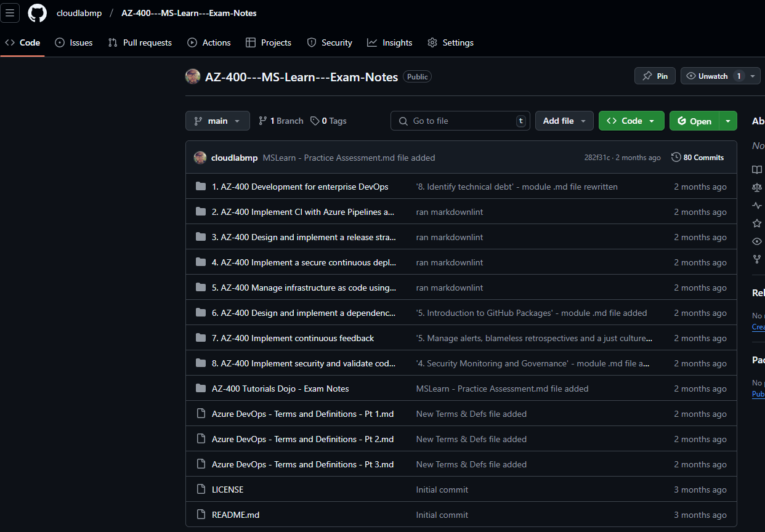
Task: Click the Unwatch button
Action: click(713, 76)
